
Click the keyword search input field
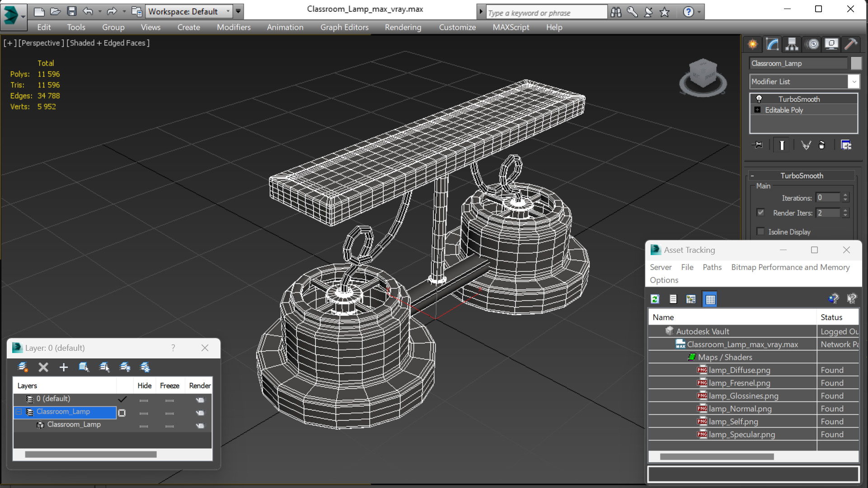tap(546, 13)
